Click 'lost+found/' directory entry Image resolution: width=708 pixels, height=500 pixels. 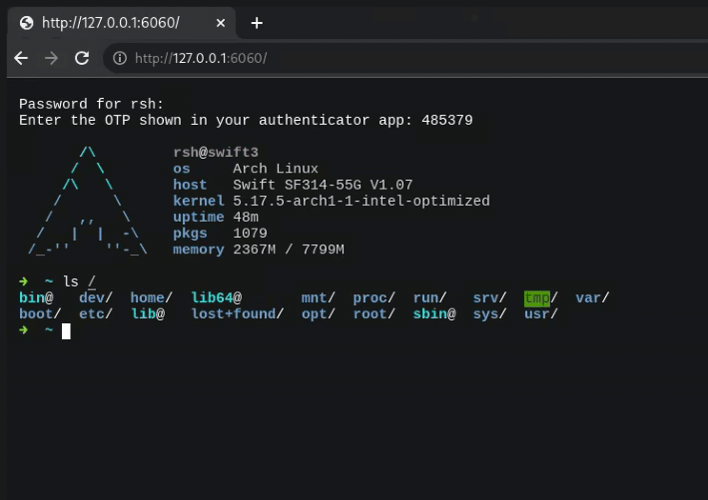pyautogui.click(x=238, y=314)
